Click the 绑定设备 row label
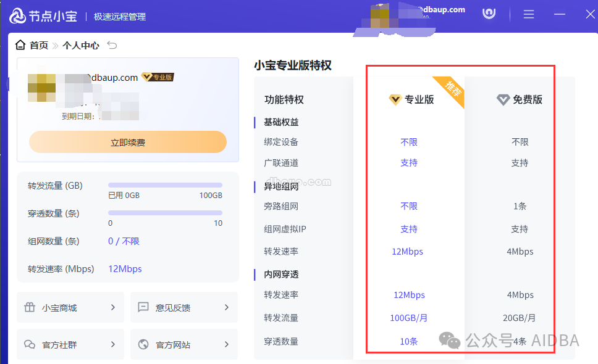This screenshot has height=364, width=598. (x=281, y=142)
